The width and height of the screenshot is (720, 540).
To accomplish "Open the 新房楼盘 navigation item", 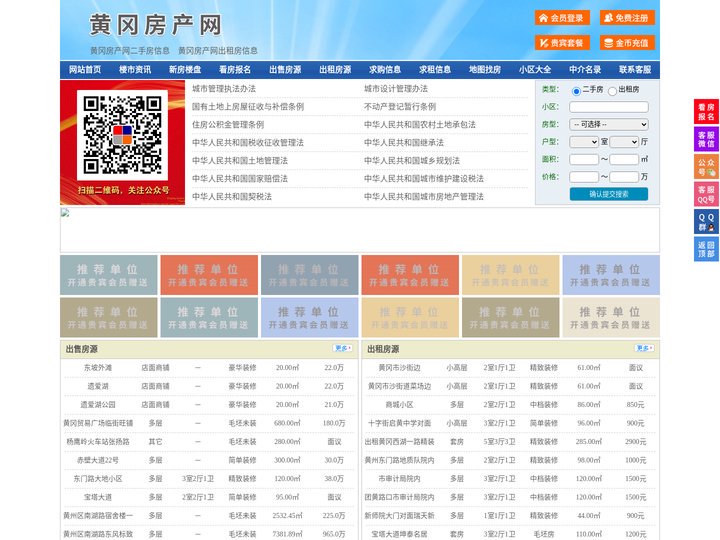I will coord(185,70).
